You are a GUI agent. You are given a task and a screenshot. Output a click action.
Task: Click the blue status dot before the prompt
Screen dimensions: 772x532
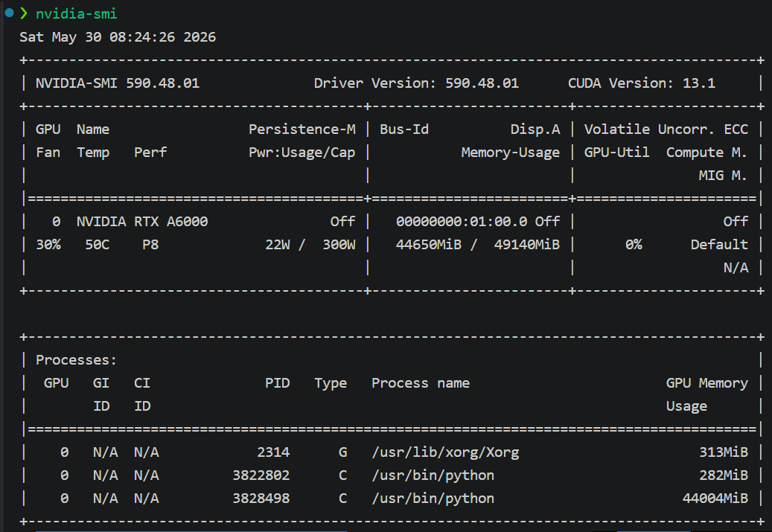(x=10, y=13)
